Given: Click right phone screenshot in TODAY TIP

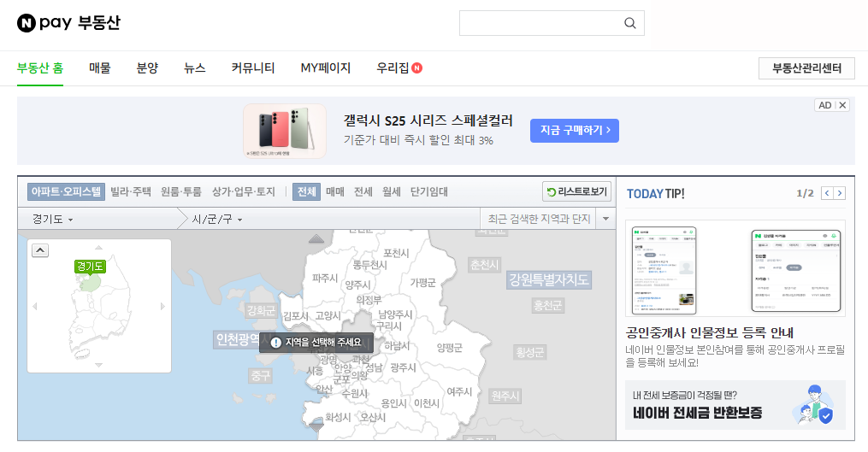Looking at the screenshot, I should click(x=796, y=271).
